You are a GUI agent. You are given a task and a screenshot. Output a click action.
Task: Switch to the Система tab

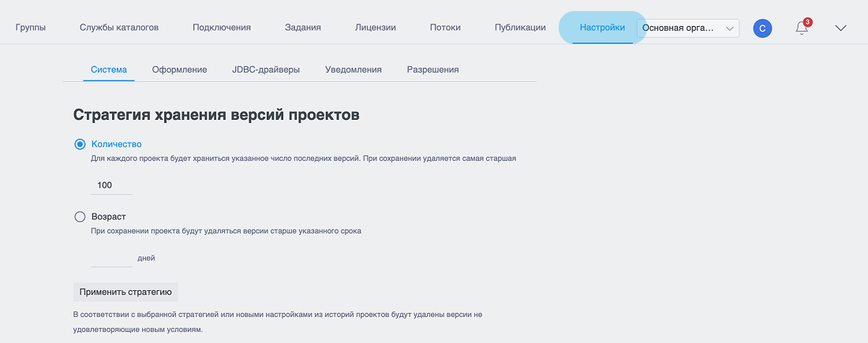click(x=109, y=69)
